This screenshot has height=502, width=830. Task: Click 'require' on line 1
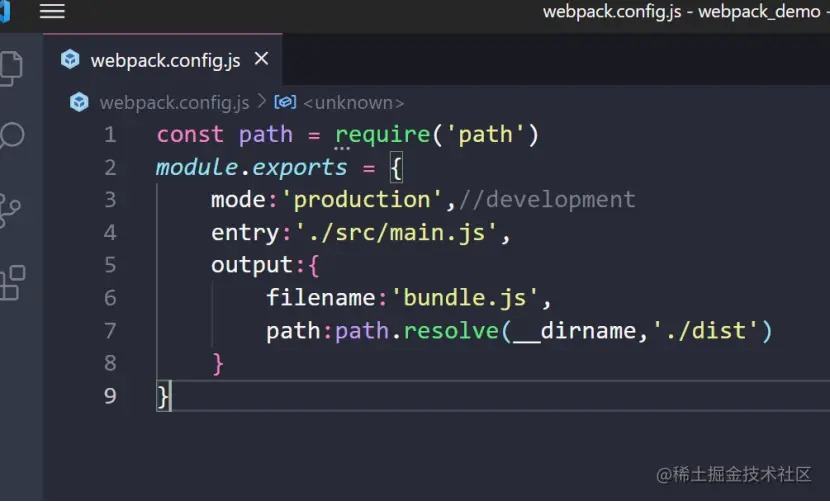(x=383, y=135)
